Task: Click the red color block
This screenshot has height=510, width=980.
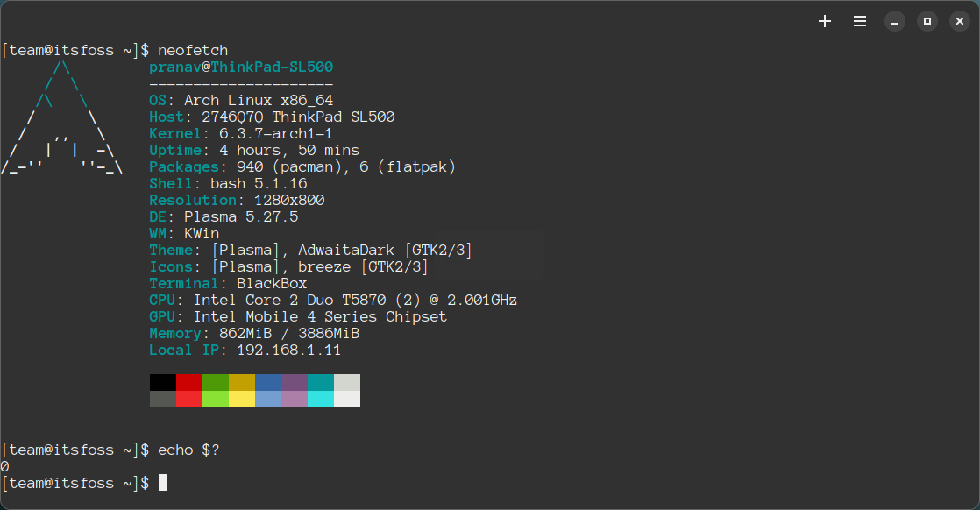Action: pos(189,382)
